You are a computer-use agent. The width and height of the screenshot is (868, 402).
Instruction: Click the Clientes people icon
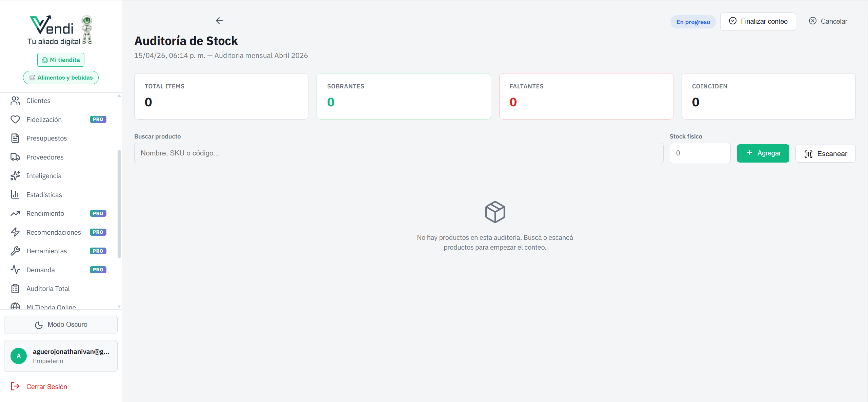click(15, 101)
